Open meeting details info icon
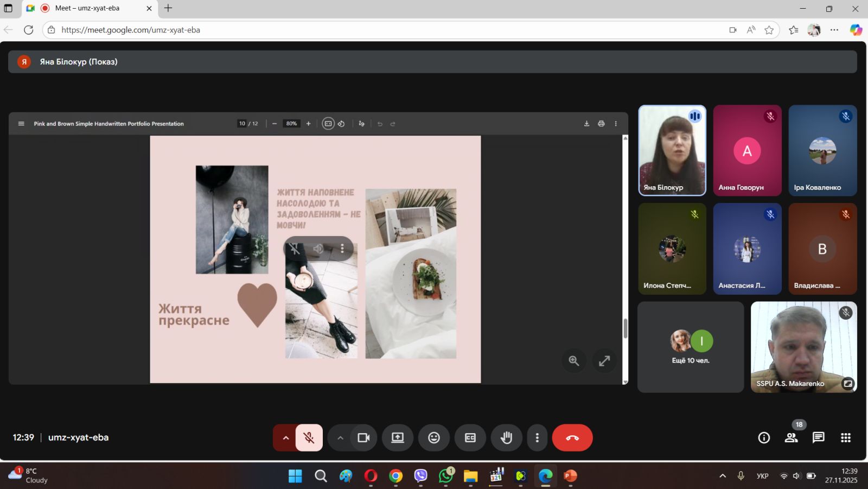The width and height of the screenshot is (868, 489). pyautogui.click(x=764, y=437)
